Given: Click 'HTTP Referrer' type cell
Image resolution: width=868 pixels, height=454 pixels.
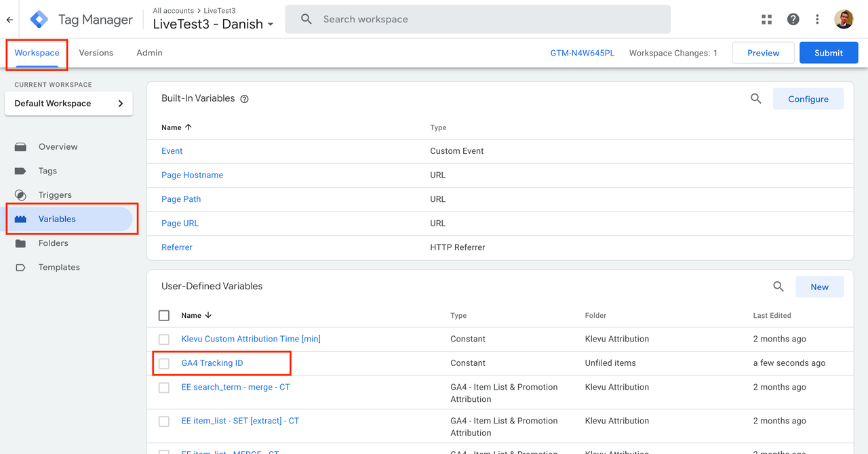Looking at the screenshot, I should click(x=458, y=247).
